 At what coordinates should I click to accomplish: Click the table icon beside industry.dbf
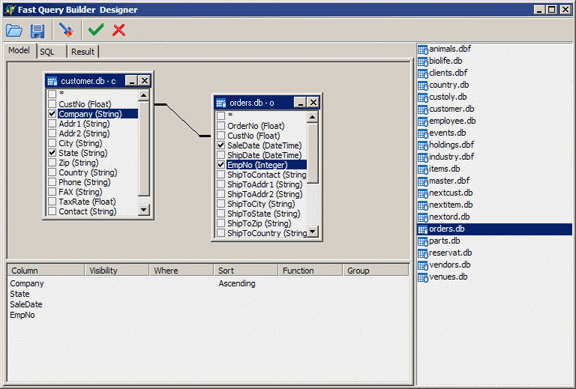coord(423,157)
